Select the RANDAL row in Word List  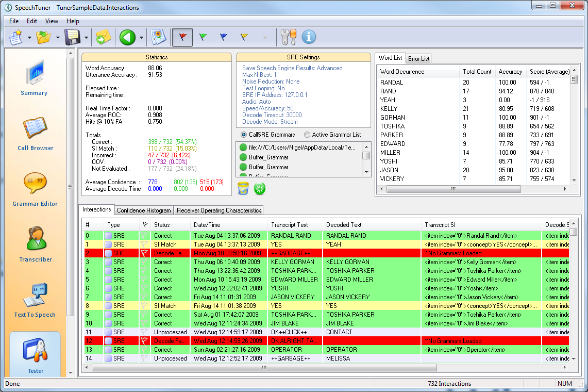[474, 82]
